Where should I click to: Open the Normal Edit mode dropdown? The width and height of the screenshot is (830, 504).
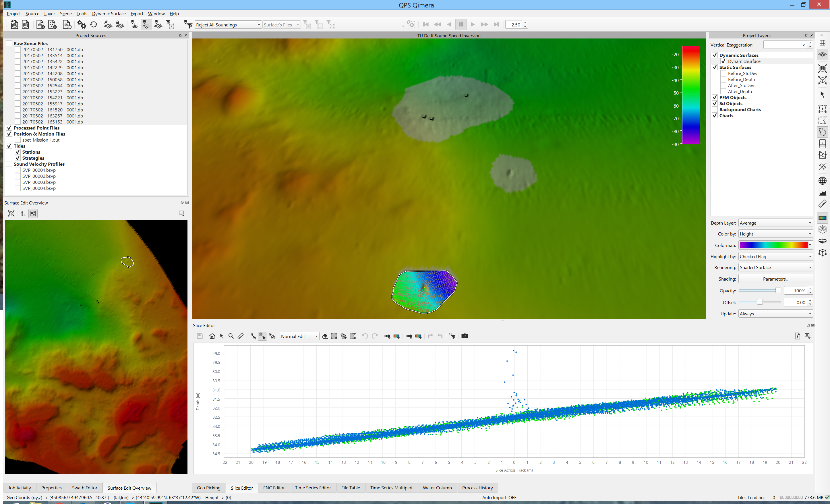click(299, 336)
